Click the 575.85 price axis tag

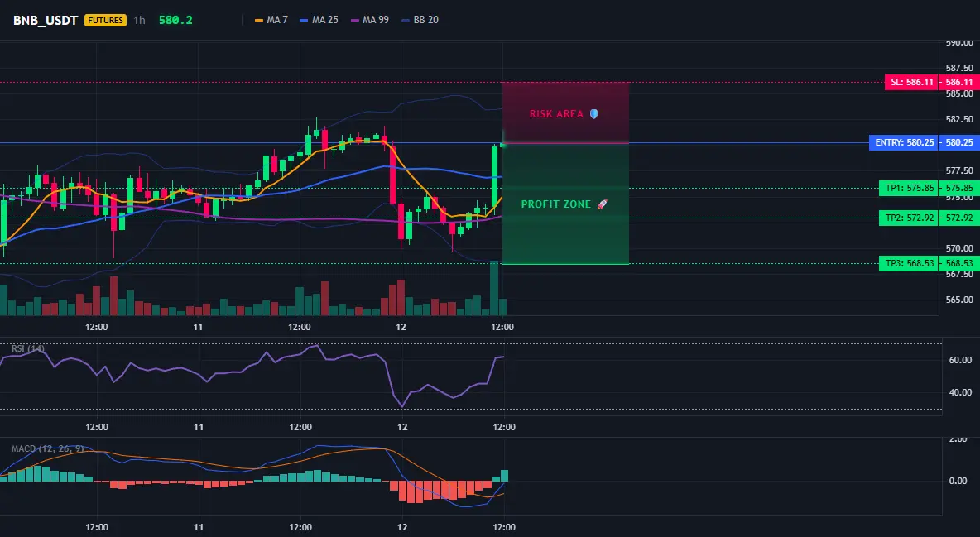click(959, 188)
